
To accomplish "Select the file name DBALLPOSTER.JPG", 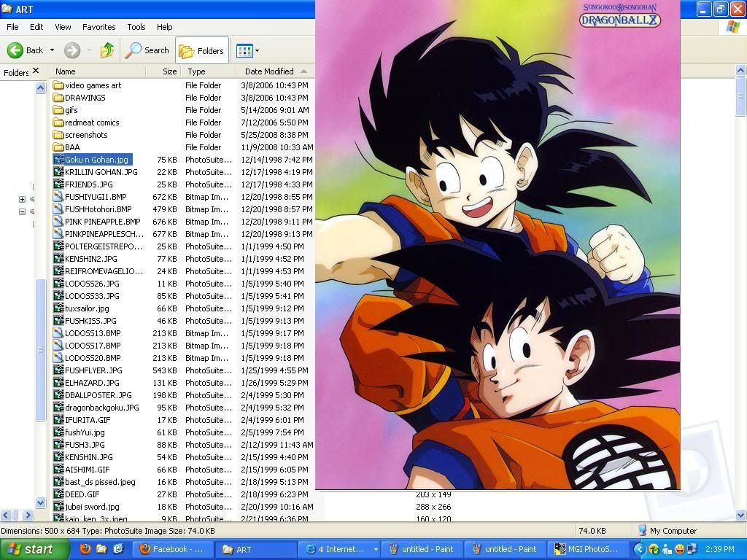I will coord(98,394).
